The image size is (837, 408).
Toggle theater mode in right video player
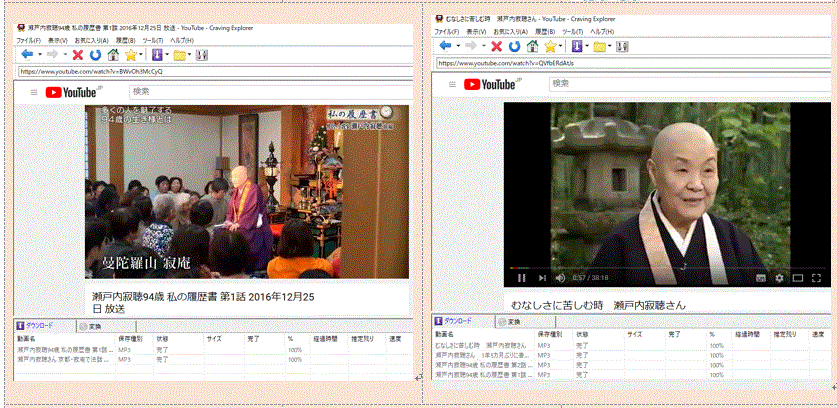coord(797,278)
